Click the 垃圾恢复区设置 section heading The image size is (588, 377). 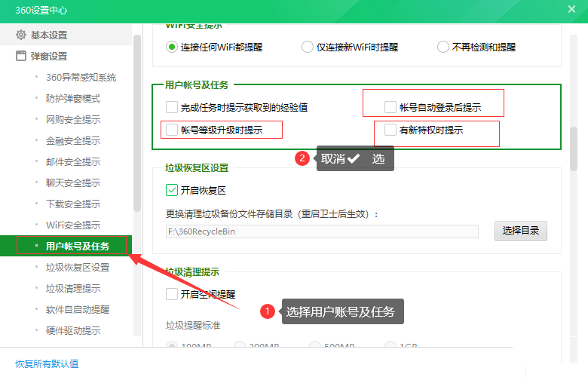[197, 167]
